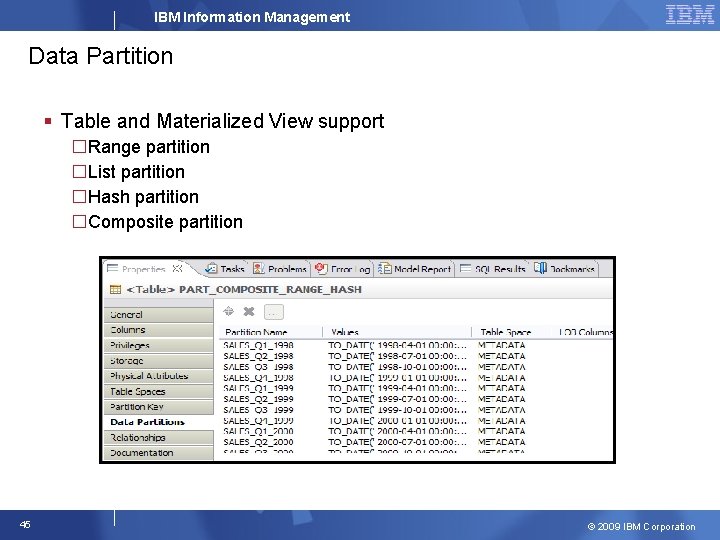Click the IBM Information Management header text
720x540 pixels.
[x=252, y=17]
